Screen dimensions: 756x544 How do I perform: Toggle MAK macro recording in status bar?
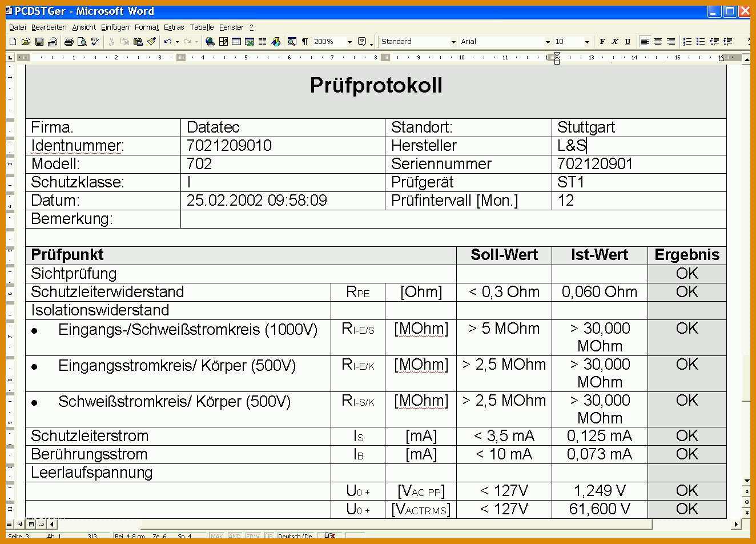click(x=217, y=537)
